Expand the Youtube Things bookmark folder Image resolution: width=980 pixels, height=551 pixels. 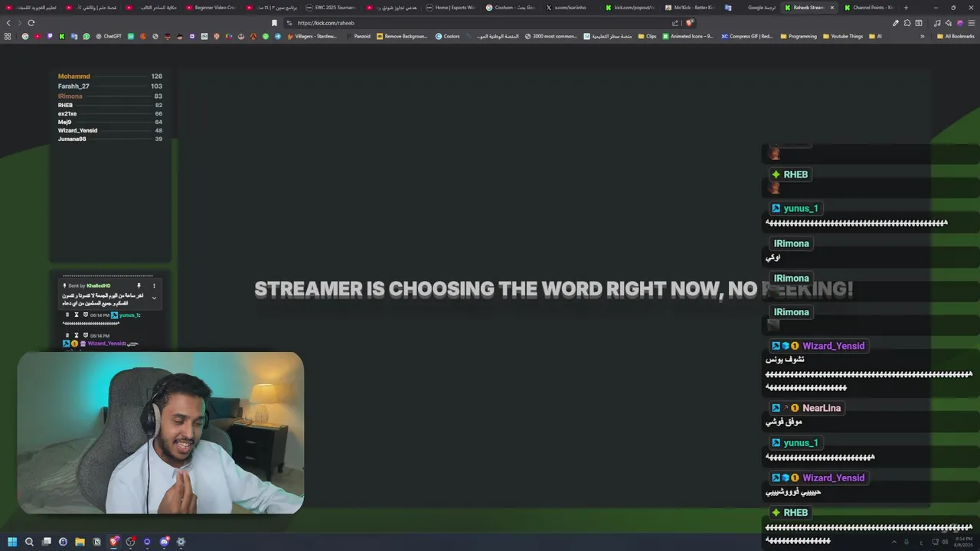843,36
